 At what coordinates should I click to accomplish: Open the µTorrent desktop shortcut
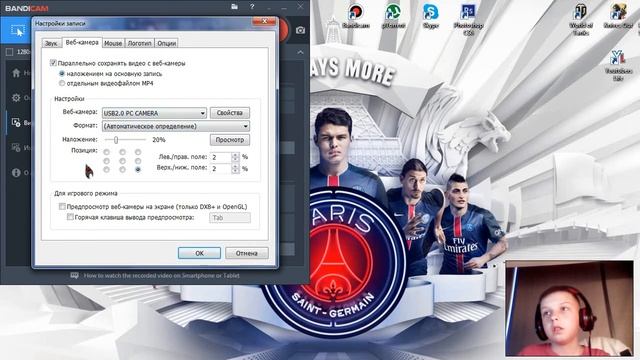(x=393, y=16)
